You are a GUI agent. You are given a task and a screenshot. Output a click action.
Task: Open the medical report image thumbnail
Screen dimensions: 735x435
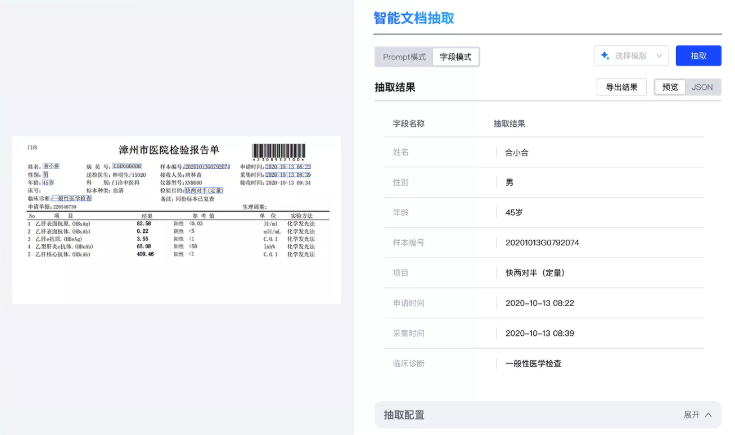click(x=176, y=220)
